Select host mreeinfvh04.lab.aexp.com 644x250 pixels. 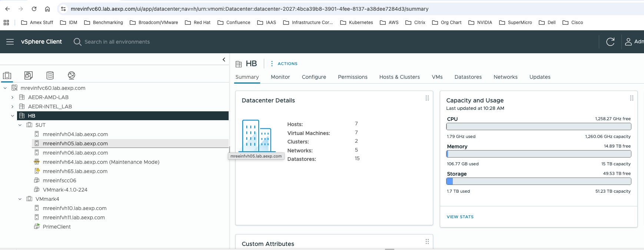pyautogui.click(x=75, y=134)
